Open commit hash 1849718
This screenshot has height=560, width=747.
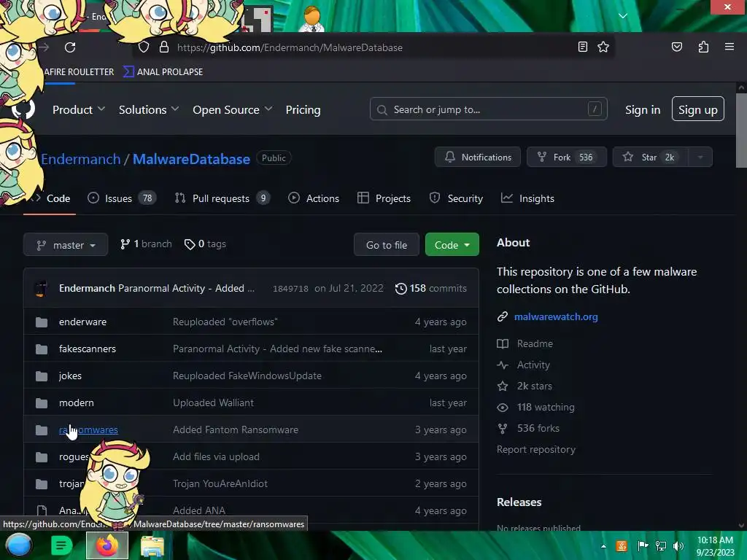tap(290, 289)
